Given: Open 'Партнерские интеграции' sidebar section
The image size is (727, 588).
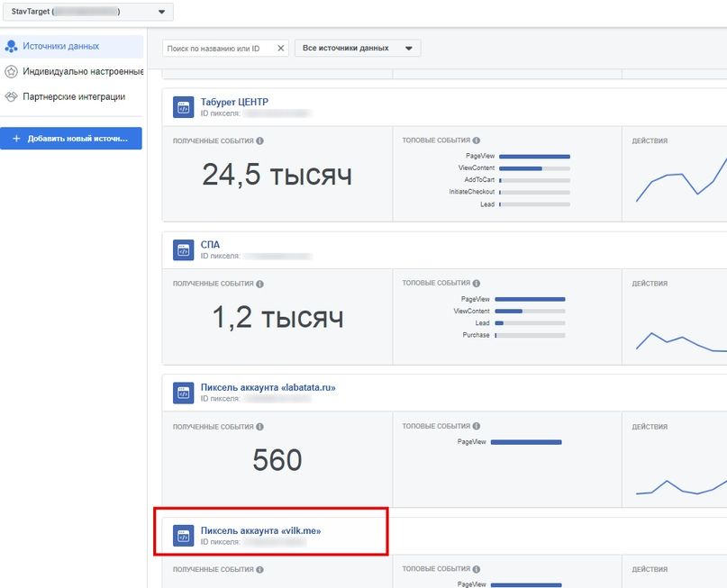Looking at the screenshot, I should click(72, 97).
